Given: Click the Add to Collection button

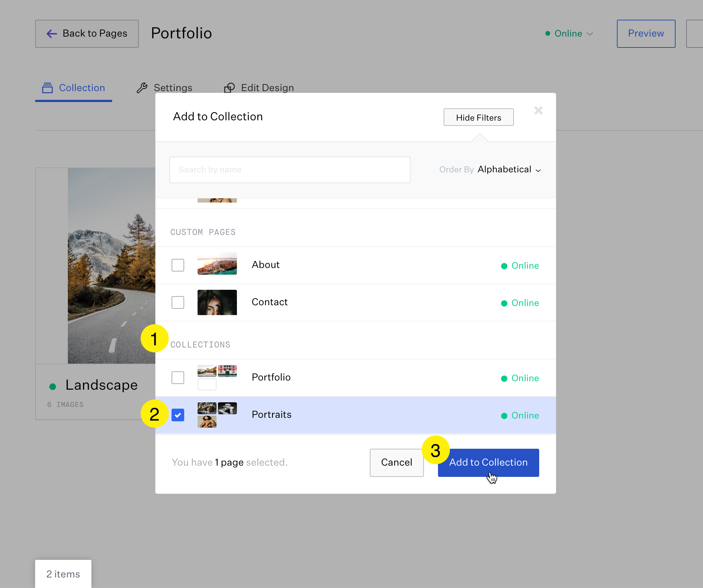Looking at the screenshot, I should (488, 462).
